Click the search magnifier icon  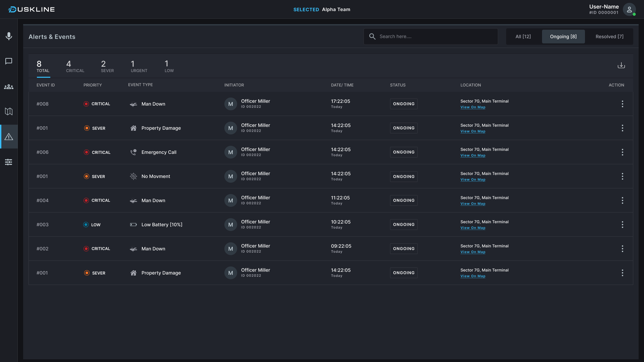pos(372,36)
